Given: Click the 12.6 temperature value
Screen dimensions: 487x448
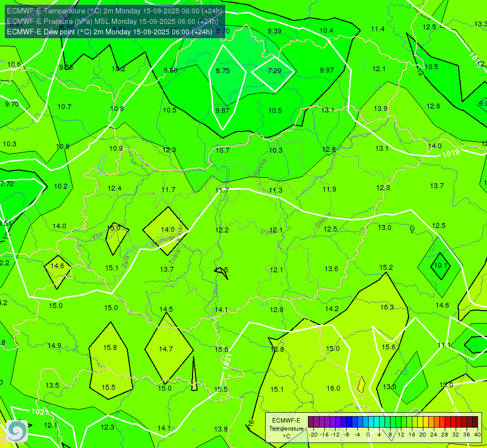Looking at the screenshot, I should coord(433,107).
